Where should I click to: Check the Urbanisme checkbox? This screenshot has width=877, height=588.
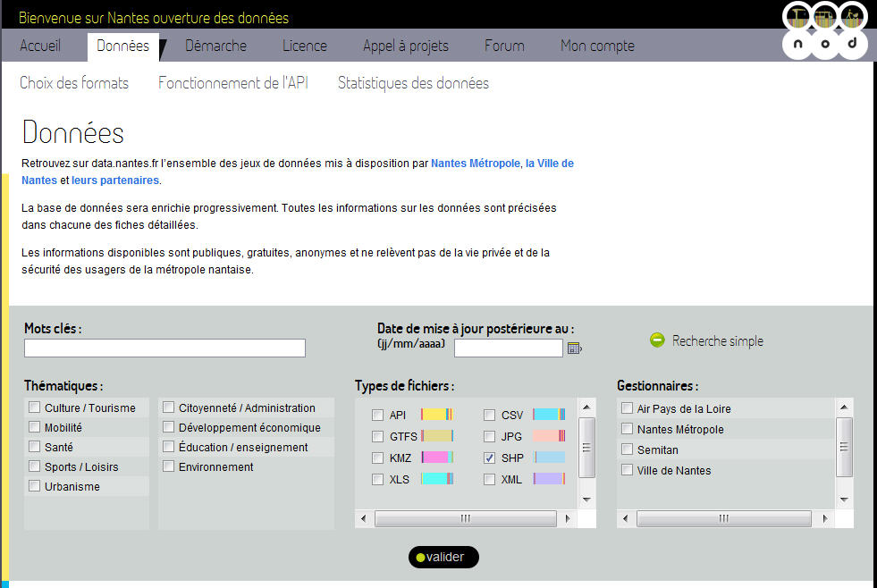[35, 486]
